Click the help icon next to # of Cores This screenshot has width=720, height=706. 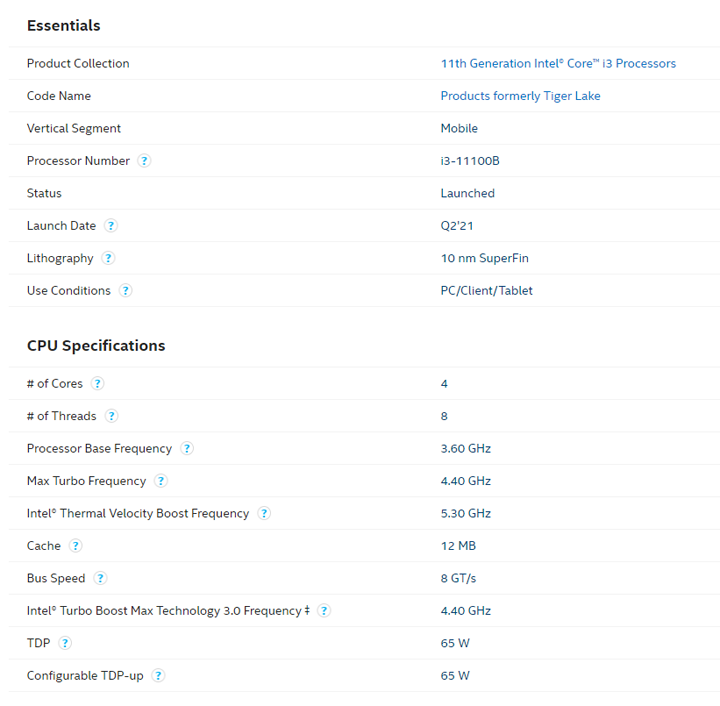97,383
